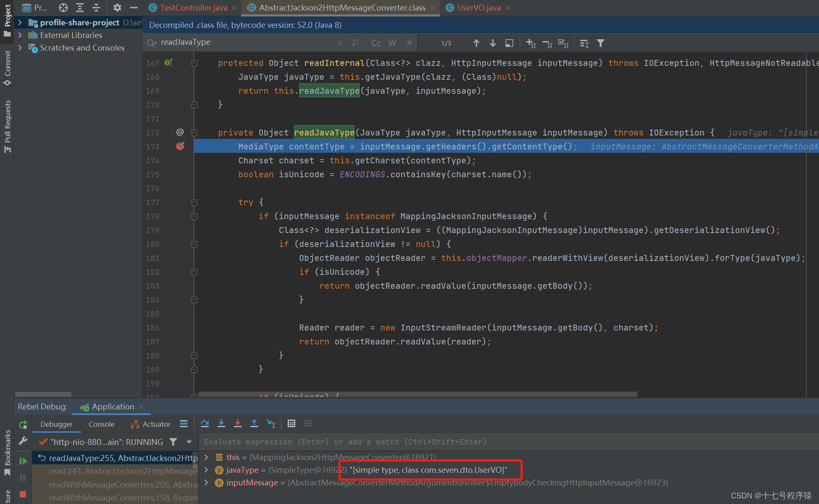Insert new line in search field icon
This screenshot has height=504, width=819.
(x=354, y=43)
